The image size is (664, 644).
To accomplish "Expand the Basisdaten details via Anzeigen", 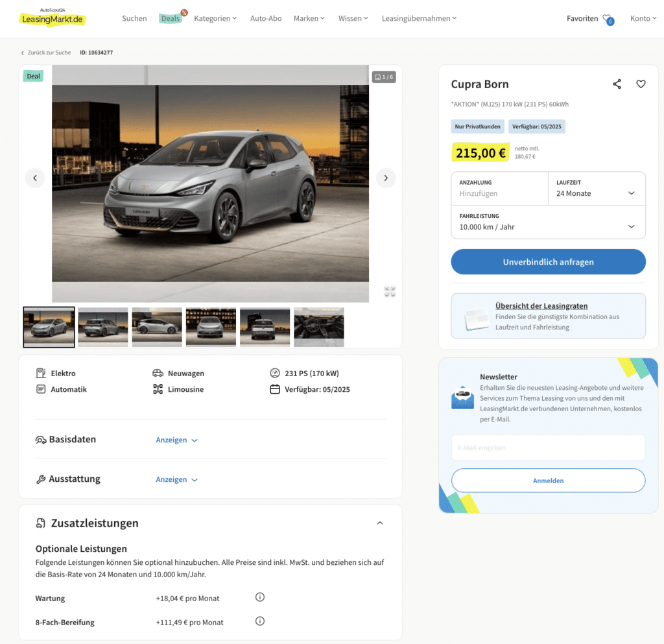I will tap(172, 439).
